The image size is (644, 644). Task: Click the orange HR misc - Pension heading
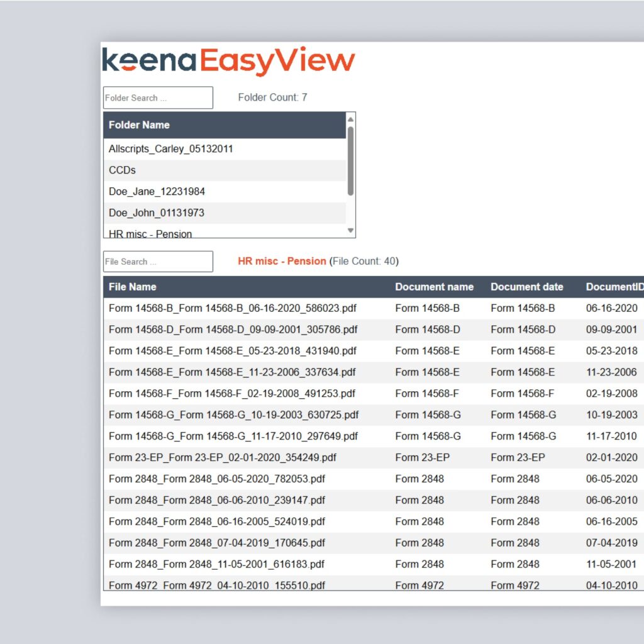pyautogui.click(x=282, y=261)
